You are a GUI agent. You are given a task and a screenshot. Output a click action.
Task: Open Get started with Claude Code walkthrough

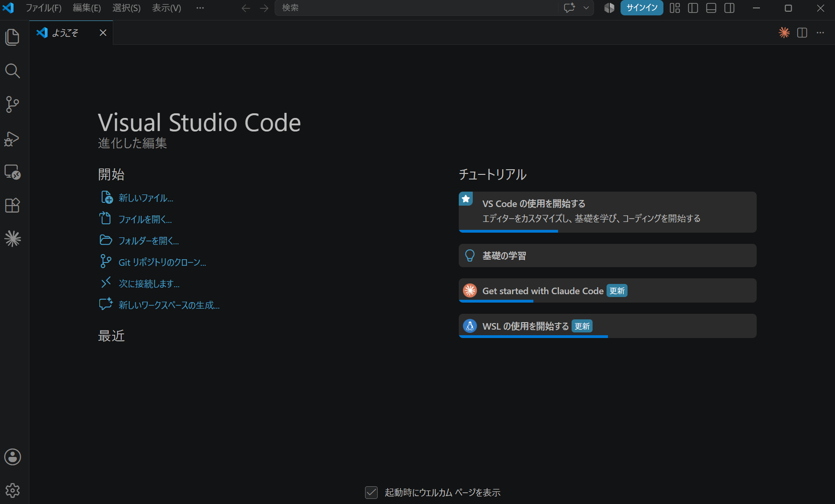click(607, 290)
